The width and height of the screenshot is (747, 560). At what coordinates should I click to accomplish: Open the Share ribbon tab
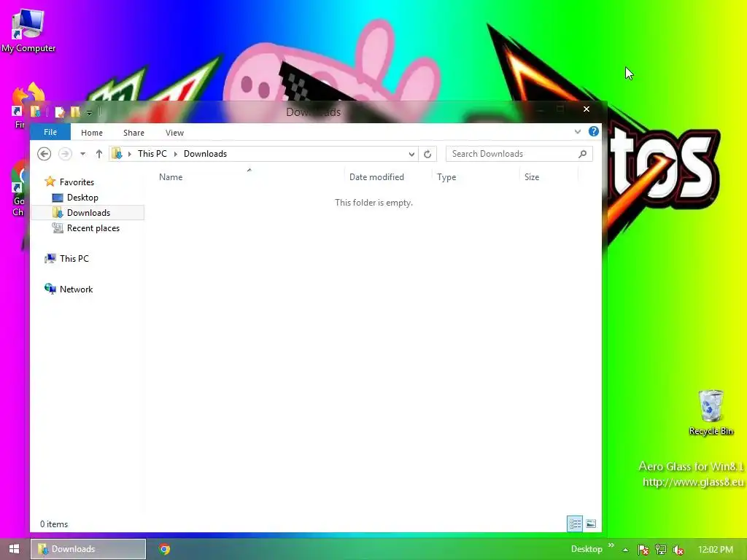click(133, 133)
